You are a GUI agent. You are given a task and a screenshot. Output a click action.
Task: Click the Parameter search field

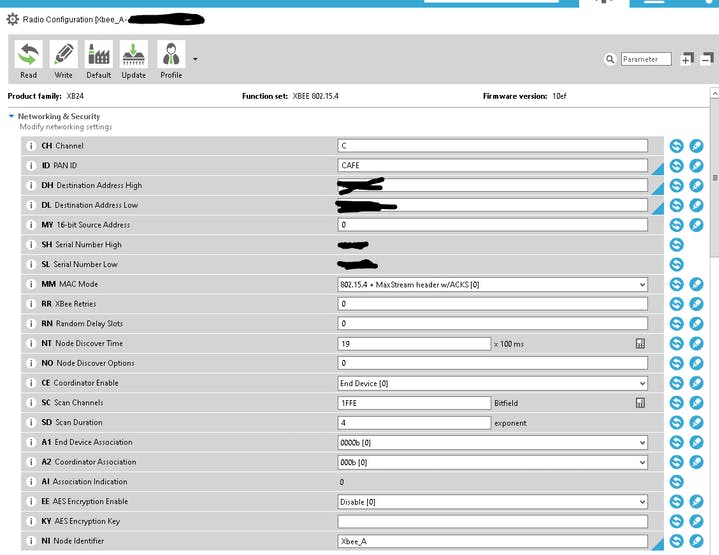(646, 59)
